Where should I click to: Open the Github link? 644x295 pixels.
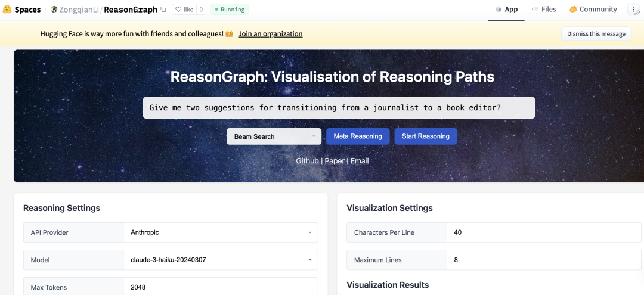(307, 161)
